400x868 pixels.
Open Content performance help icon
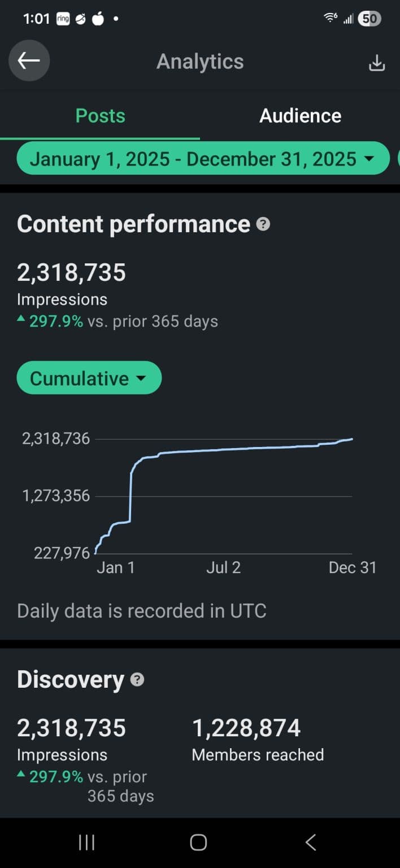point(263,225)
